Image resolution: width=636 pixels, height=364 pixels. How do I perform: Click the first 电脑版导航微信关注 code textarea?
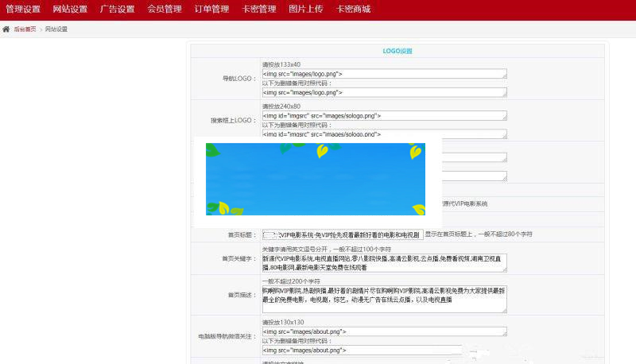click(384, 331)
